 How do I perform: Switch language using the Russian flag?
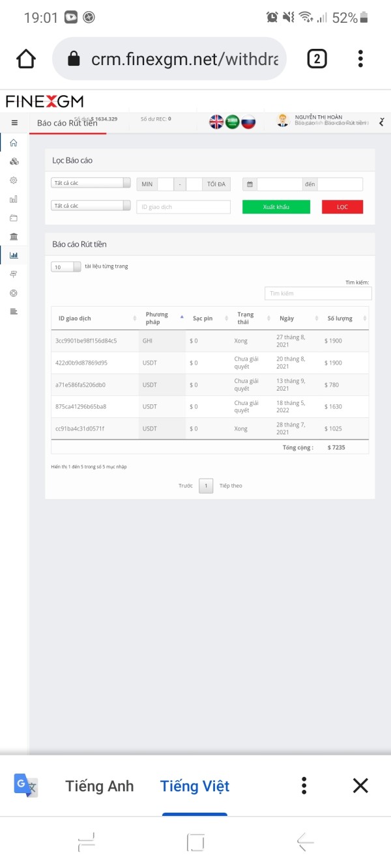click(x=248, y=122)
